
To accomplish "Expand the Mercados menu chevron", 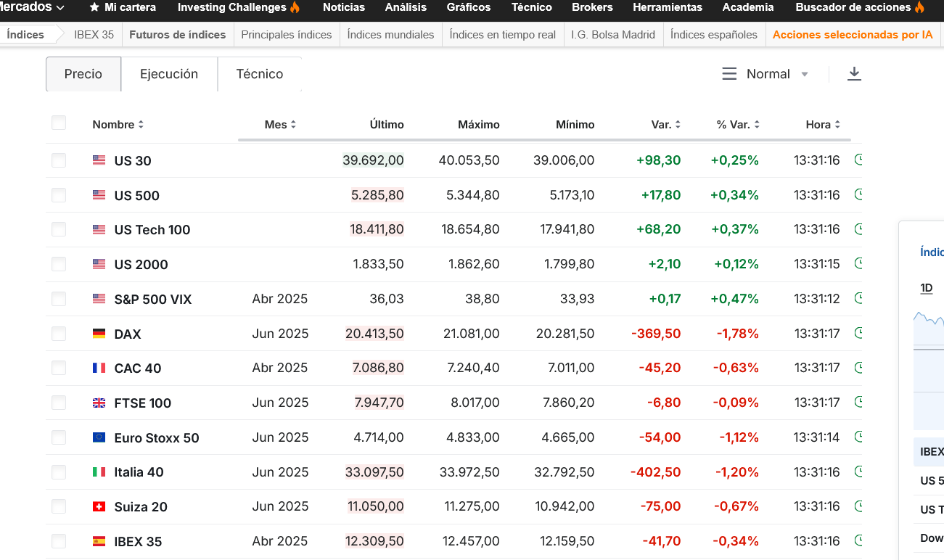I will (59, 7).
